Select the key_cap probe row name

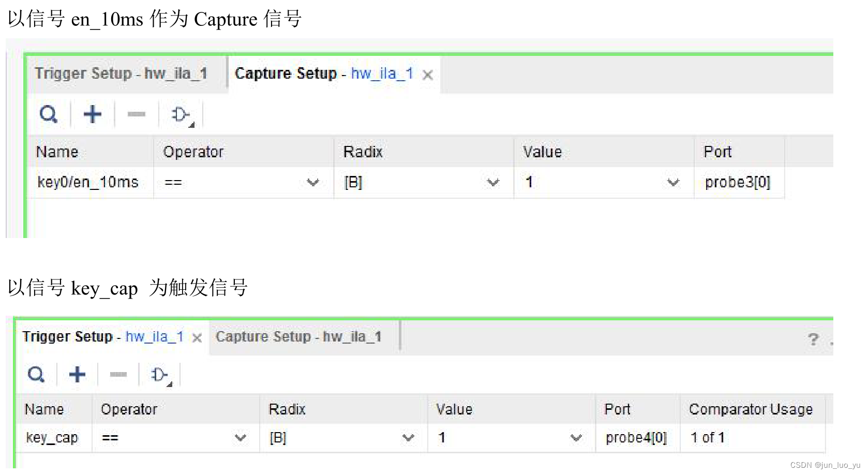point(52,438)
